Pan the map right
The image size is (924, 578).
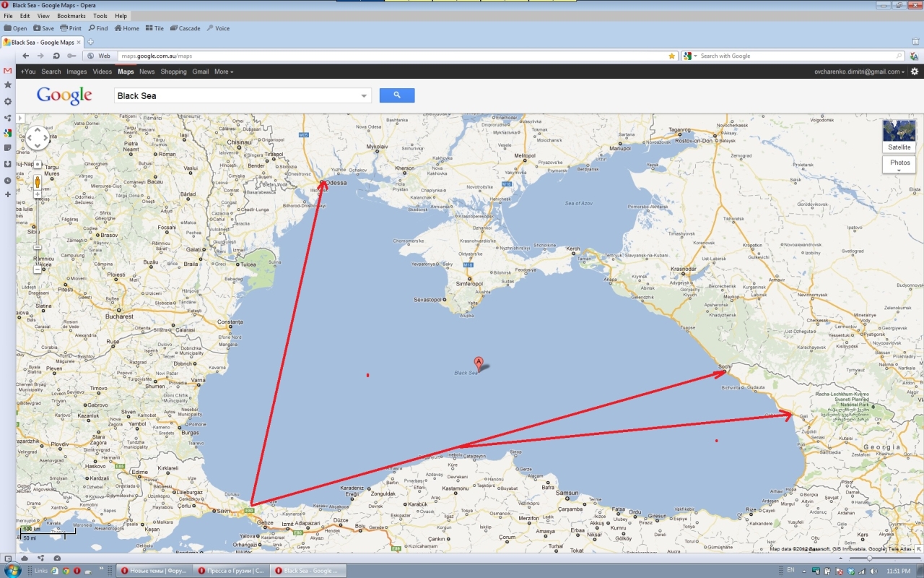pyautogui.click(x=45, y=138)
